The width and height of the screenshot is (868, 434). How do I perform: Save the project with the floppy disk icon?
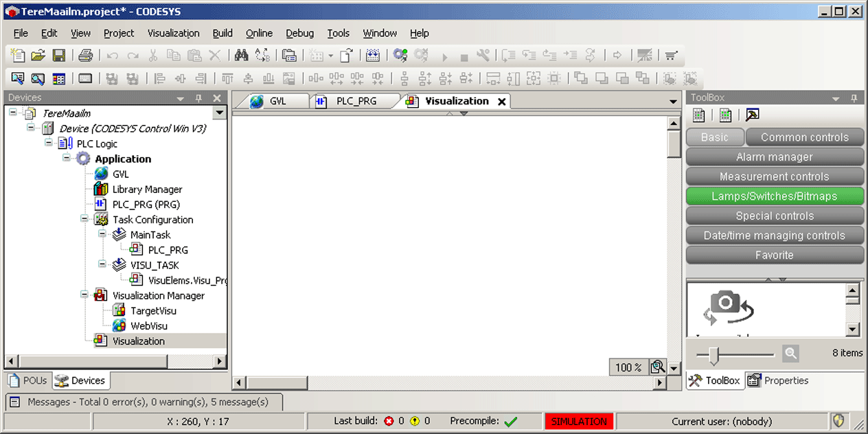(x=59, y=56)
